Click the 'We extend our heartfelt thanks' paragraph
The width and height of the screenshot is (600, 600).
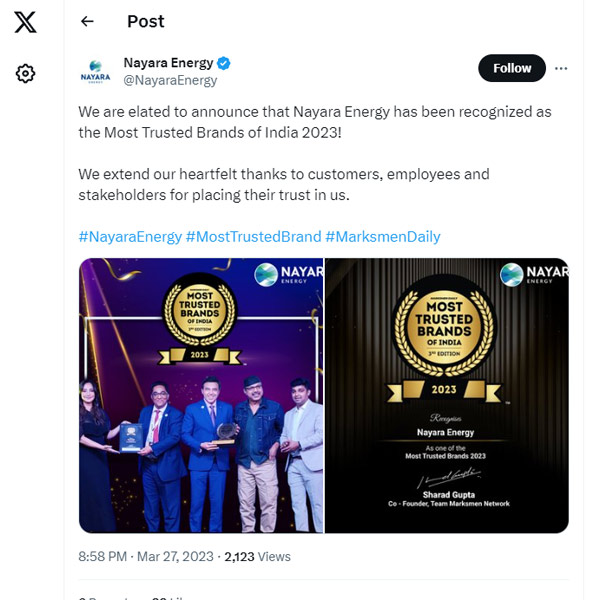pos(284,184)
